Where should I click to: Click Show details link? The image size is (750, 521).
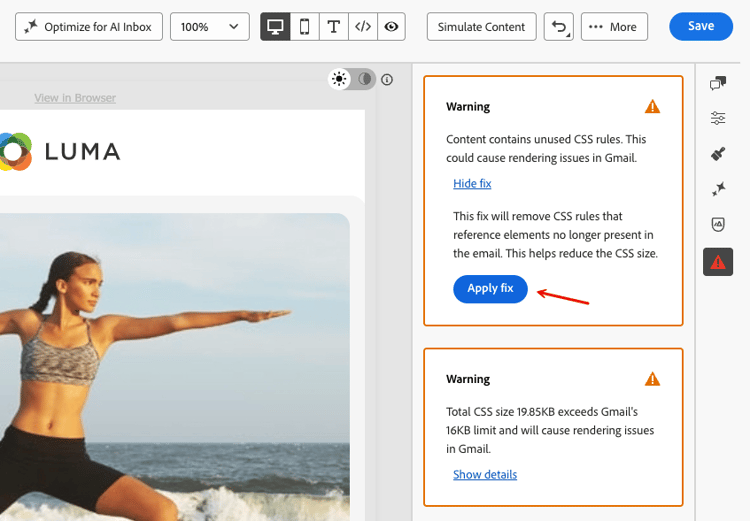click(x=485, y=475)
